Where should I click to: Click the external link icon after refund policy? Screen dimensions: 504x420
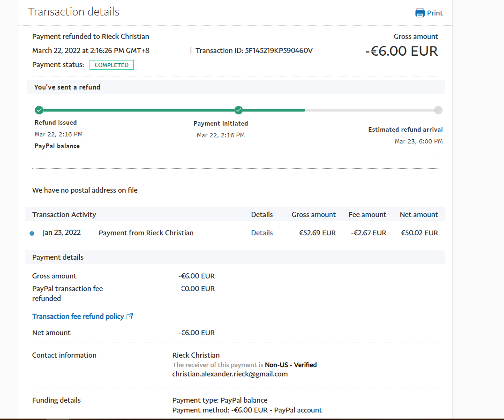point(130,316)
